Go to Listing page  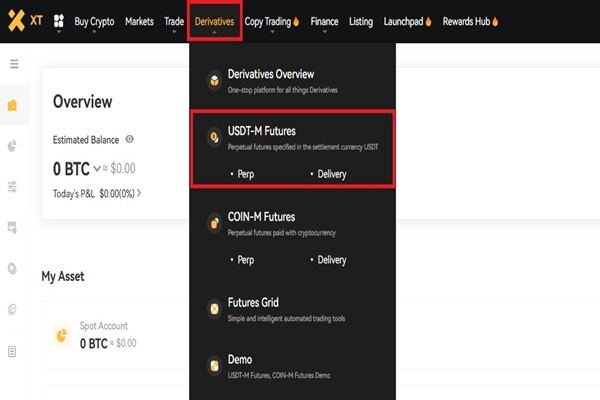pos(361,22)
